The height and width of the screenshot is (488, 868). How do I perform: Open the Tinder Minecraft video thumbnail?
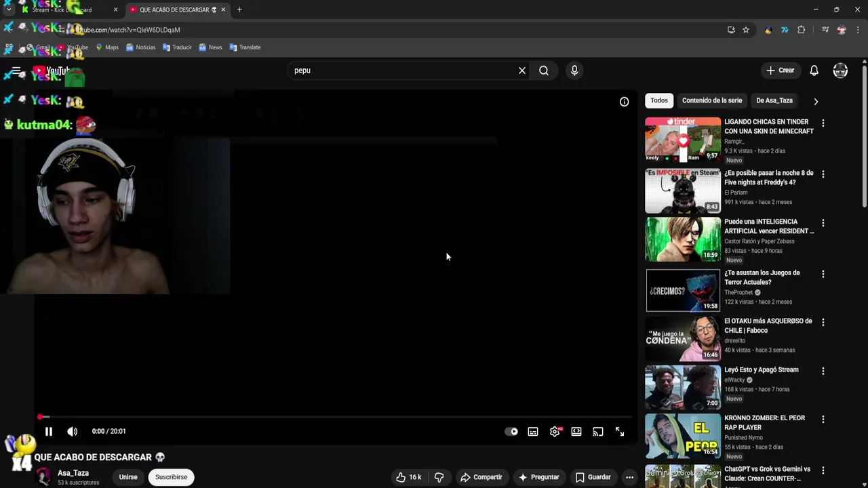(683, 139)
